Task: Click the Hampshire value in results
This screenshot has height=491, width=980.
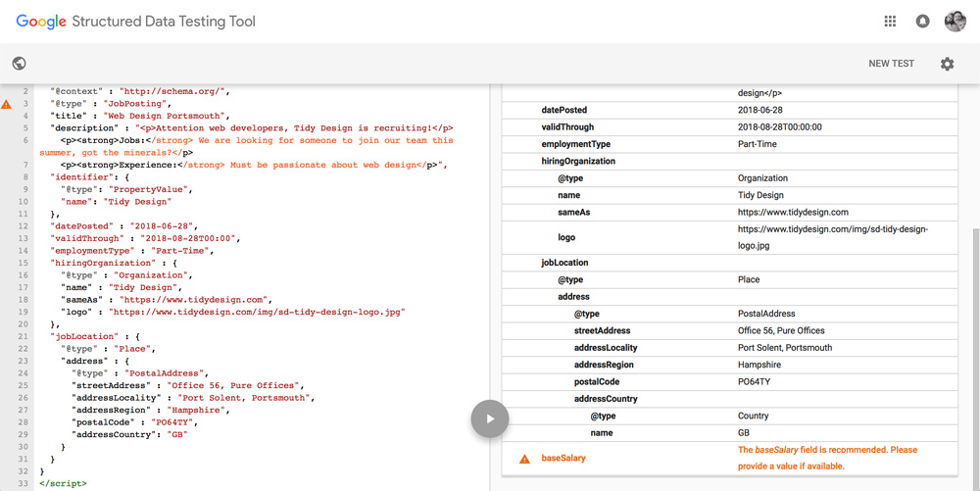Action: click(759, 365)
